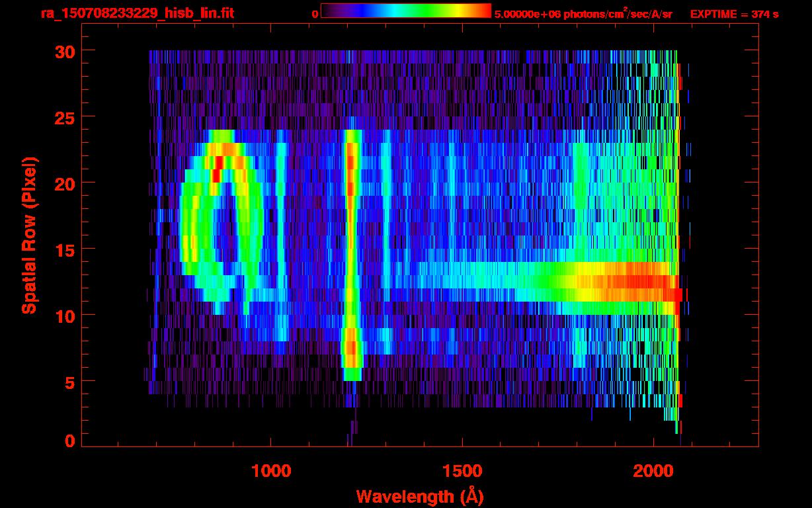Click the rainbow color scale bar
This screenshot has height=508, width=812.
pyautogui.click(x=406, y=11)
